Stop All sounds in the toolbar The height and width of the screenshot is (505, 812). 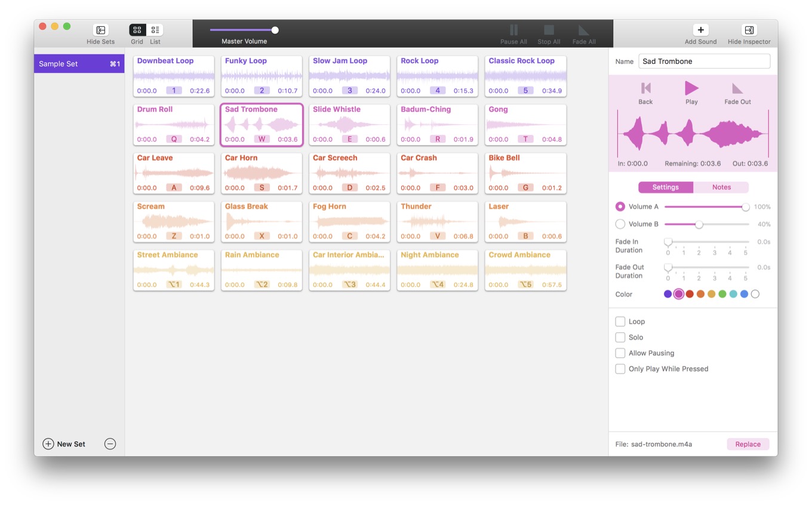click(x=549, y=31)
